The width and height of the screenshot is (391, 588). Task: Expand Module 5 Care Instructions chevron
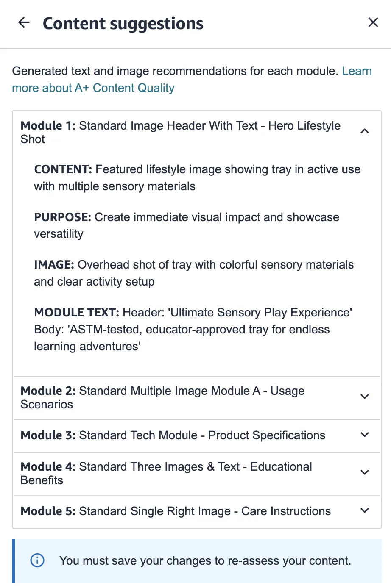pos(364,511)
